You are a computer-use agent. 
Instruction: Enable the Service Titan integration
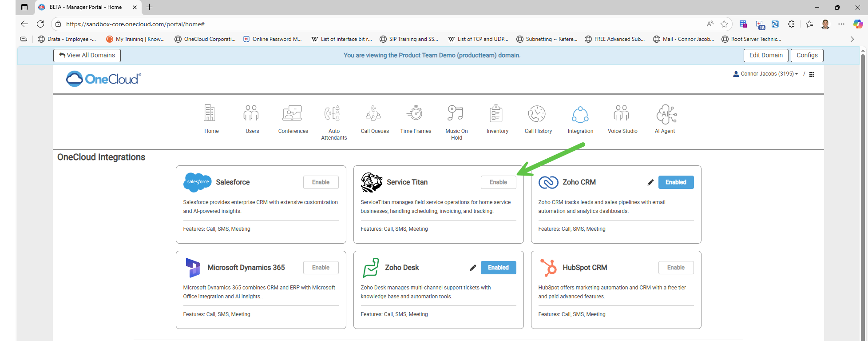[x=498, y=182]
